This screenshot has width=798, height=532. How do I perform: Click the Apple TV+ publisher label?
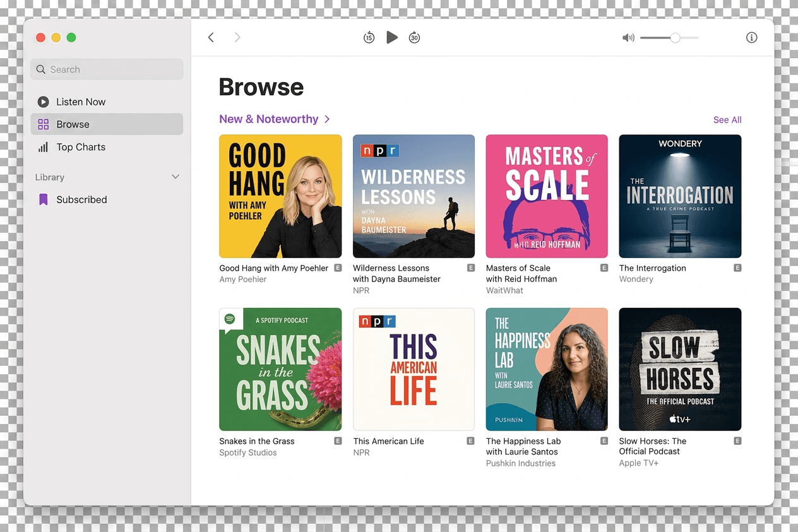(x=638, y=463)
